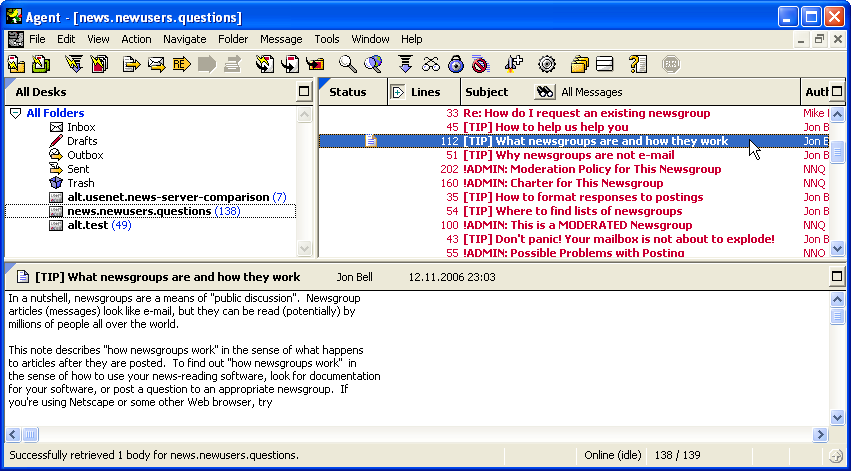
Task: Maximize the message body pane
Action: [837, 276]
